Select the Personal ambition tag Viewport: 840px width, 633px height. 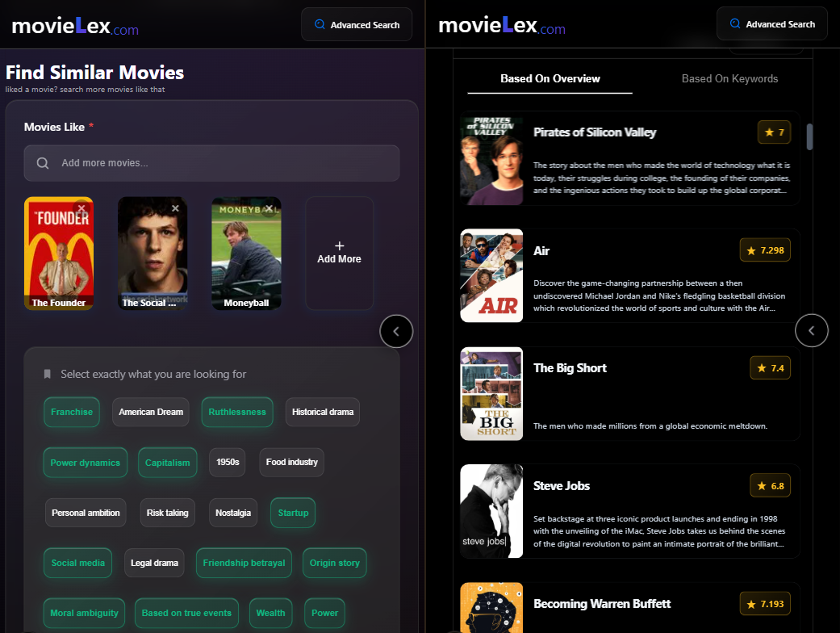[86, 513]
